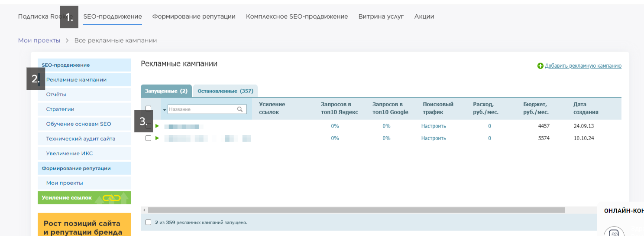The width and height of the screenshot is (644, 236).
Task: Open the dropdown arrow beside the Название search
Action: click(165, 110)
